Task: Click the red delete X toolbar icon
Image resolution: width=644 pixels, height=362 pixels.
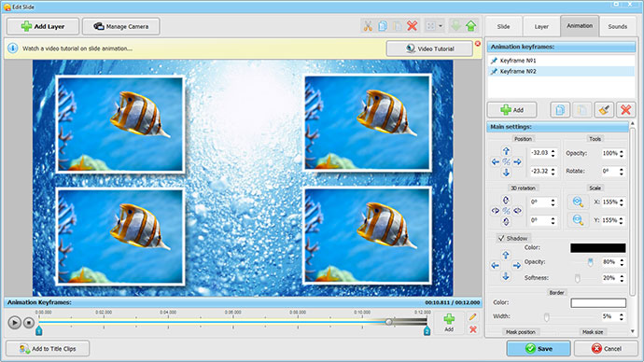Action: 413,26
